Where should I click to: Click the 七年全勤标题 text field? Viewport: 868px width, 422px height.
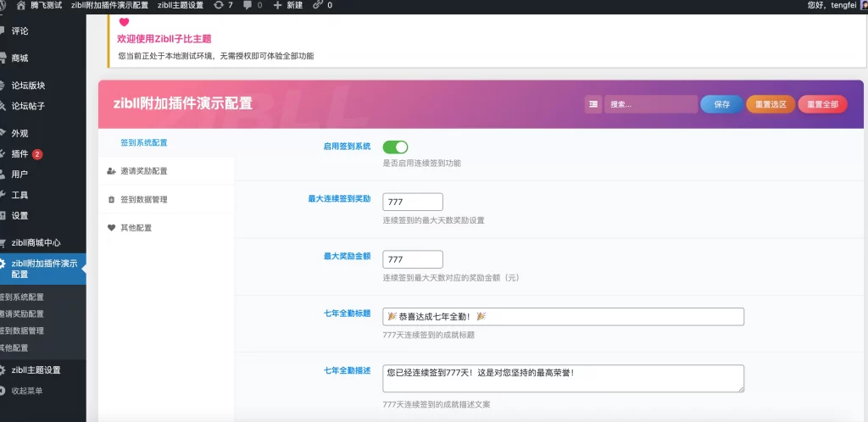pos(563,316)
